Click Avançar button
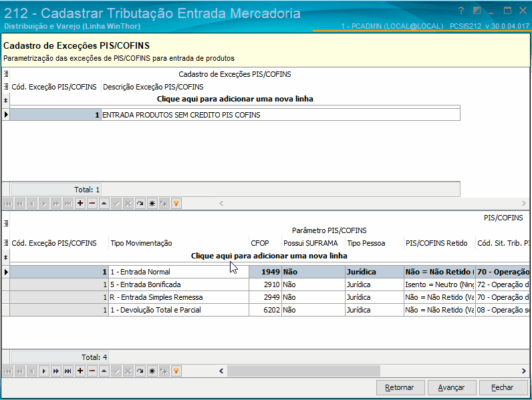Screen dimensions: 532x400 [x=452, y=387]
